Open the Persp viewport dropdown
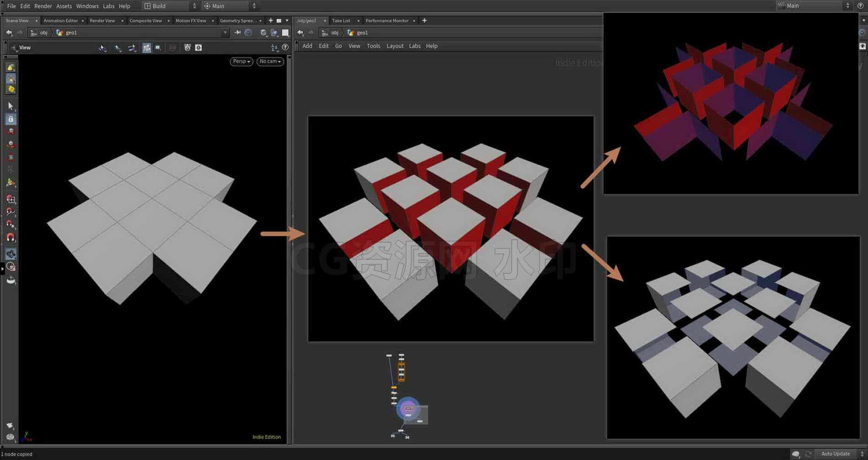This screenshot has width=868, height=460. 241,61
